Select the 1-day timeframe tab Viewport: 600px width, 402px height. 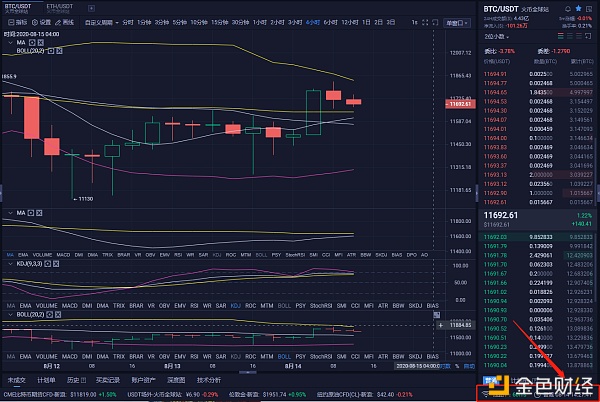pyautogui.click(x=366, y=22)
